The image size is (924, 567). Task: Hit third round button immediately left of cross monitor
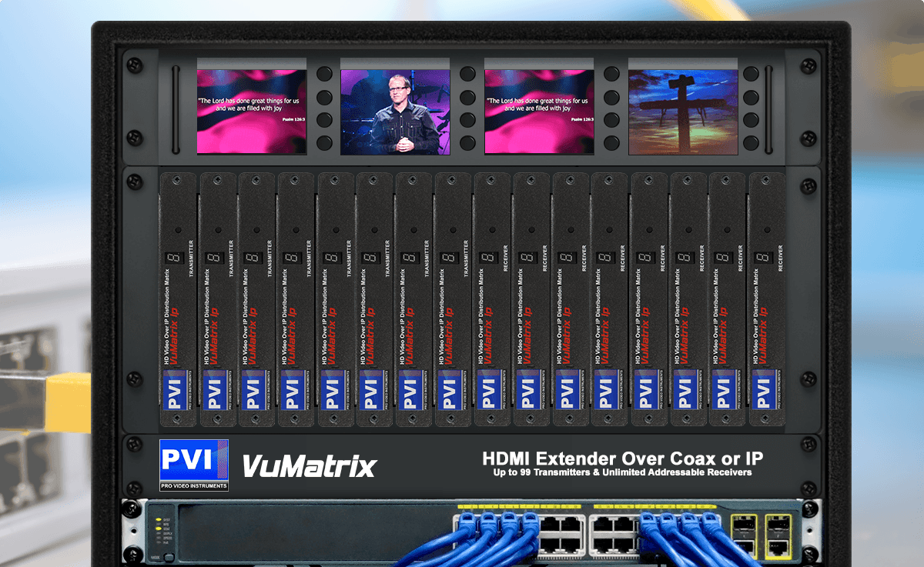611,120
